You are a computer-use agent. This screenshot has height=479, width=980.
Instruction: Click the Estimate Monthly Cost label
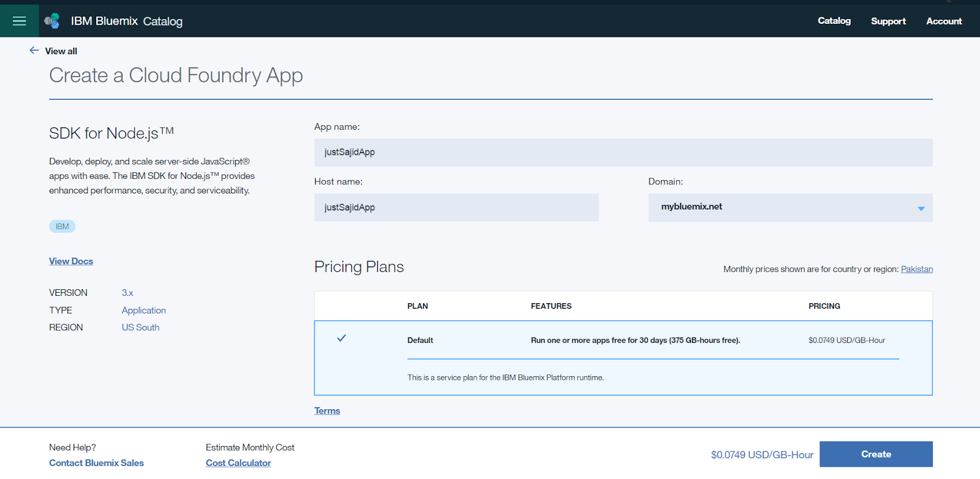(250, 448)
